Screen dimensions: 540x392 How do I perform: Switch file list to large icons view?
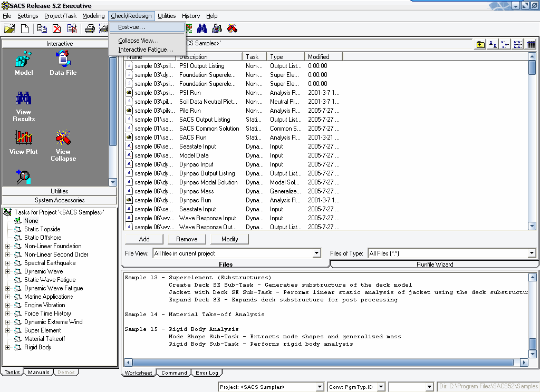tap(493, 44)
